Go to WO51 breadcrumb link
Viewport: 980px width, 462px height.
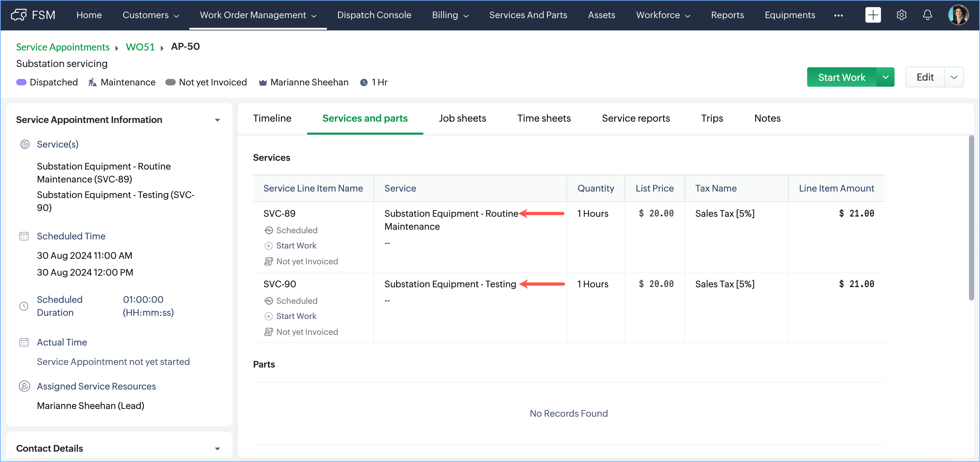140,47
